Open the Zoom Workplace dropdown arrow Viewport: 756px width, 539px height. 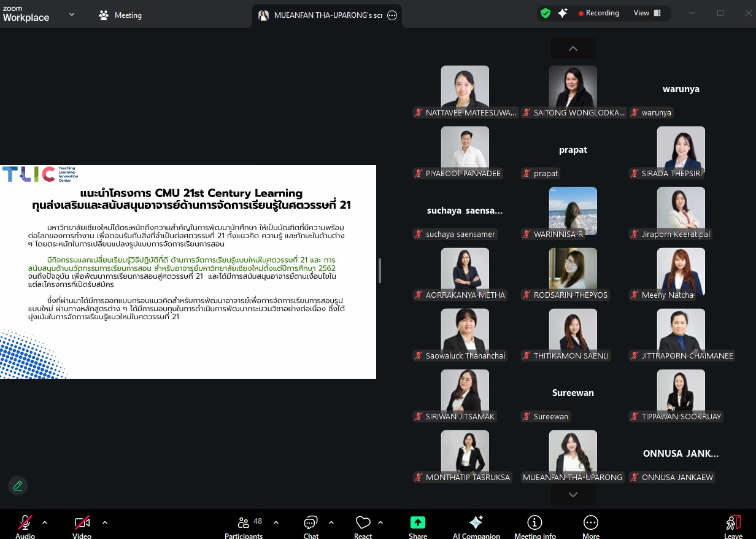click(72, 15)
